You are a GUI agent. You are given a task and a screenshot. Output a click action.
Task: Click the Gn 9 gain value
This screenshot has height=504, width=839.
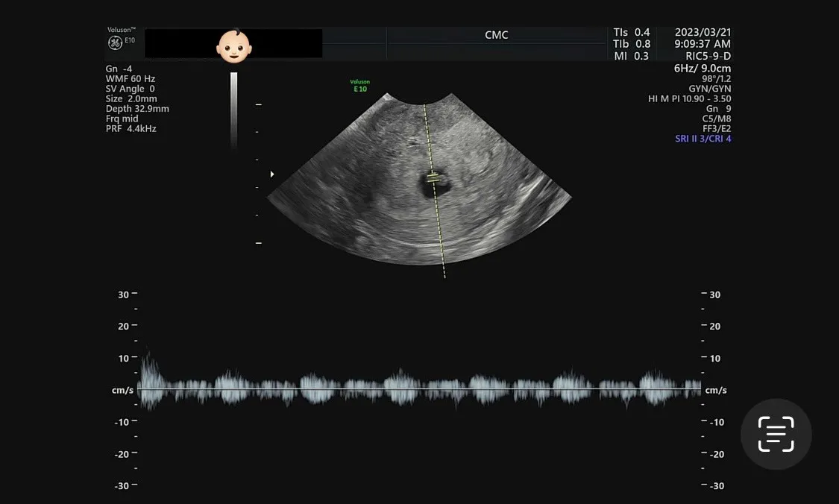pos(719,109)
